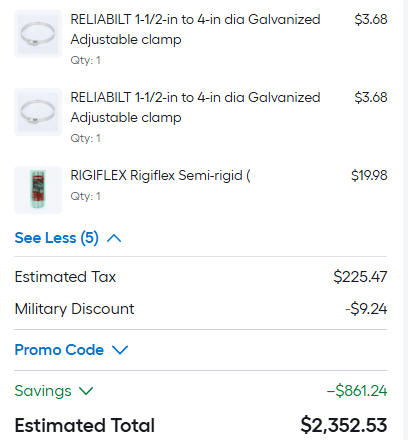
Task: Expand the Promo Code chevron arrow
Action: pyautogui.click(x=120, y=350)
